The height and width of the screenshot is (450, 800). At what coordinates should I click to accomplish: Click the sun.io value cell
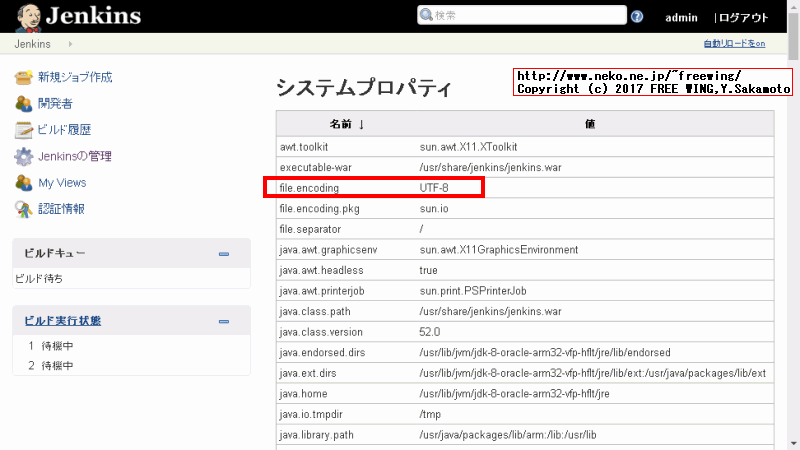click(434, 209)
